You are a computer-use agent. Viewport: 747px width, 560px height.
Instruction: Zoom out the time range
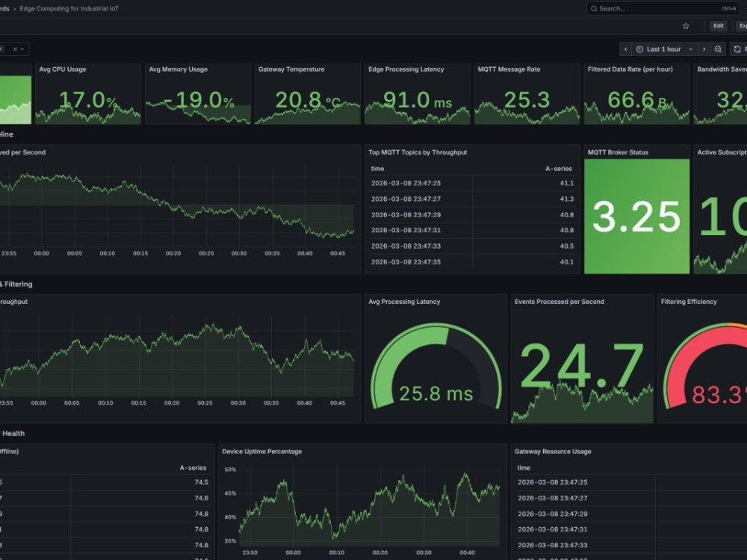pyautogui.click(x=718, y=49)
